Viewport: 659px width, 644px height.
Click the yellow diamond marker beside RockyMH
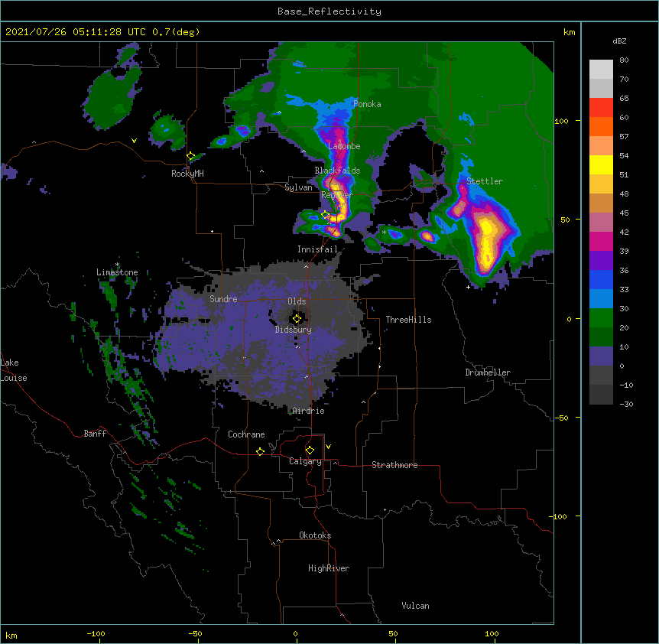[191, 156]
